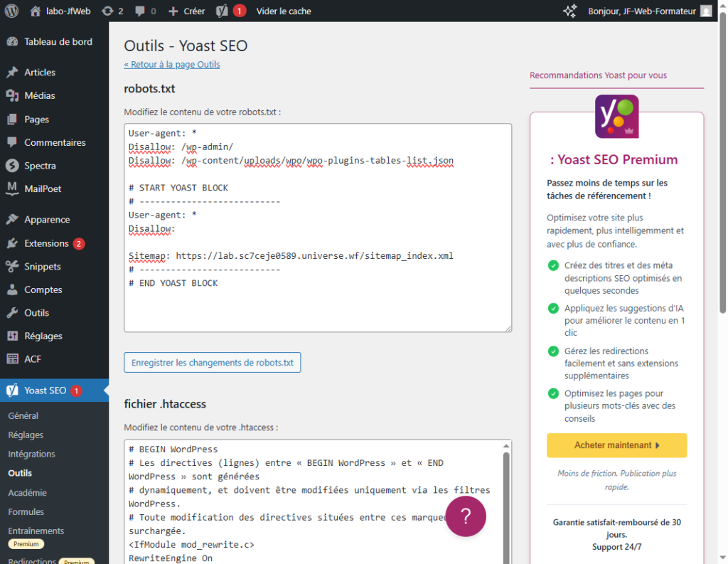Click Snippets scissors icon
728x564 pixels.
pos(13,266)
